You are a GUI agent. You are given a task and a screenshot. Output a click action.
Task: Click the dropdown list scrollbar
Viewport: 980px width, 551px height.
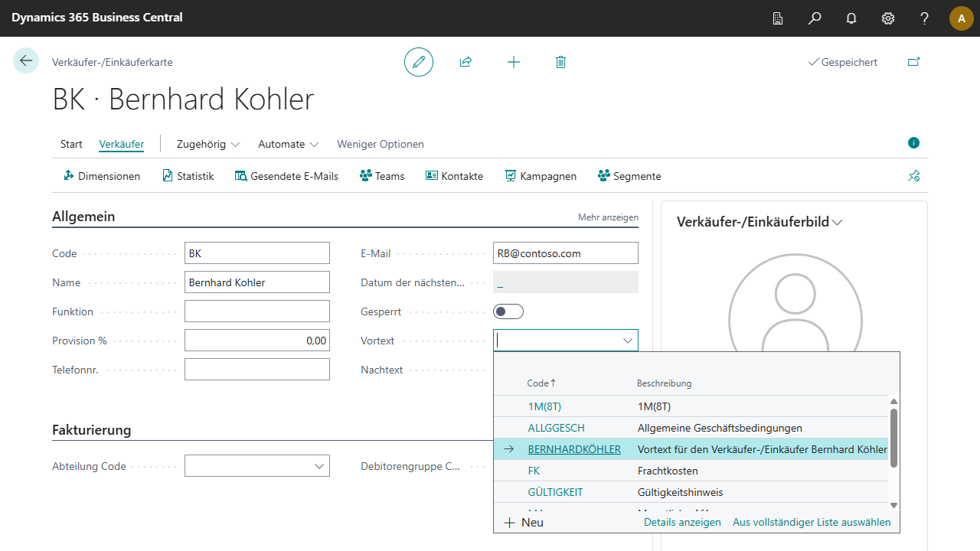[x=893, y=438]
